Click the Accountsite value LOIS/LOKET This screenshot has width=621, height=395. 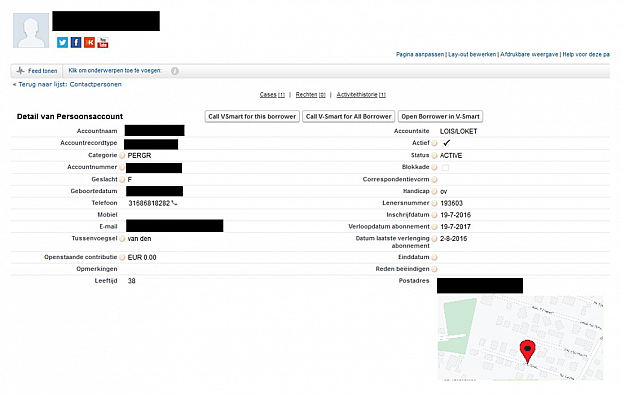click(459, 131)
